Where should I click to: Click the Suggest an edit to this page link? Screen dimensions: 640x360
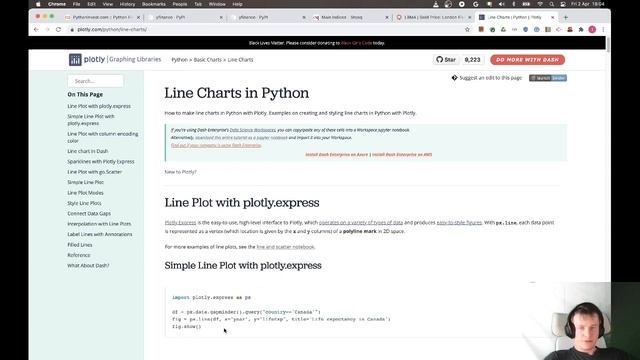(x=490, y=78)
